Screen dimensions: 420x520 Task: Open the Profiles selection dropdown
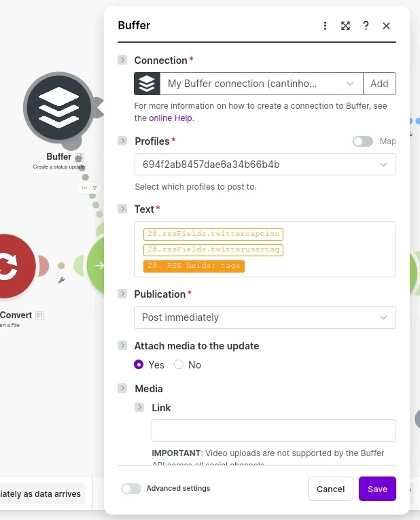pyautogui.click(x=265, y=164)
